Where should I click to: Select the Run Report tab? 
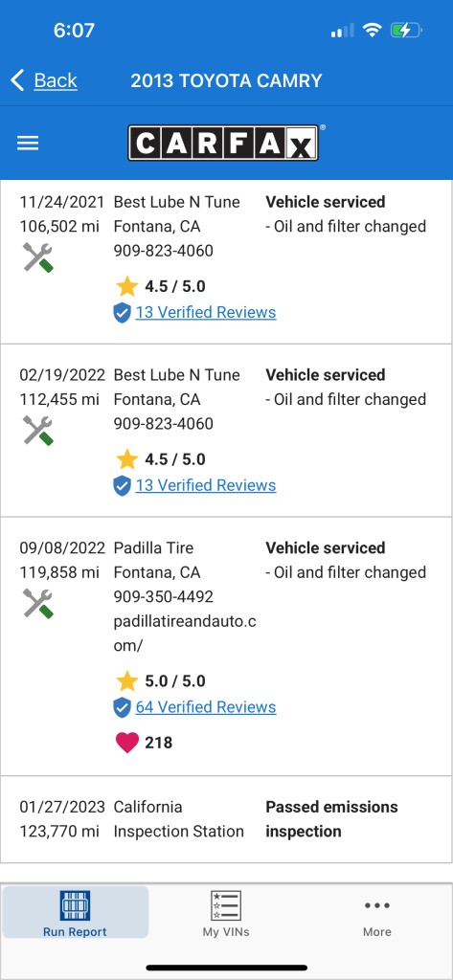75,912
